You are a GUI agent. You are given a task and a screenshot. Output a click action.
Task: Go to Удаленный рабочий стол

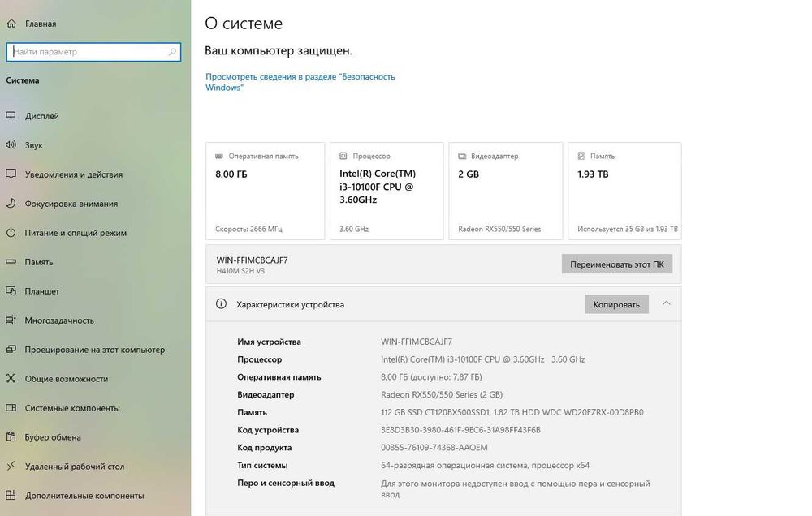(x=75, y=467)
